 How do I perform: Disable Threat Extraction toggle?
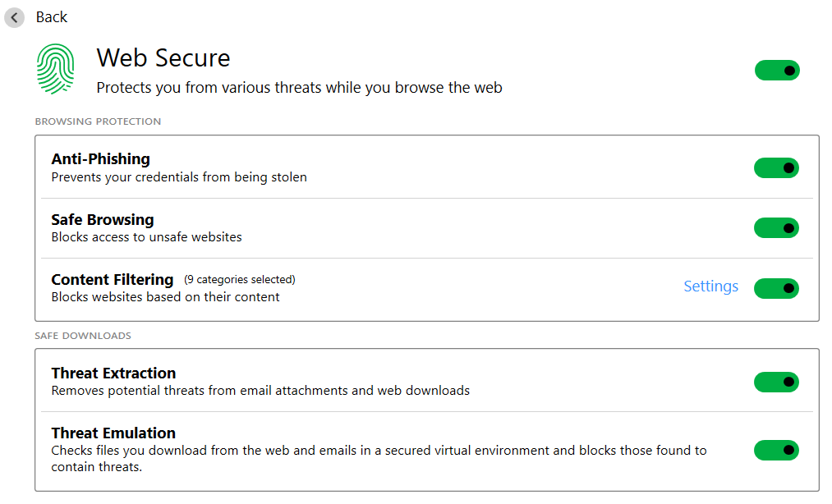click(x=776, y=382)
